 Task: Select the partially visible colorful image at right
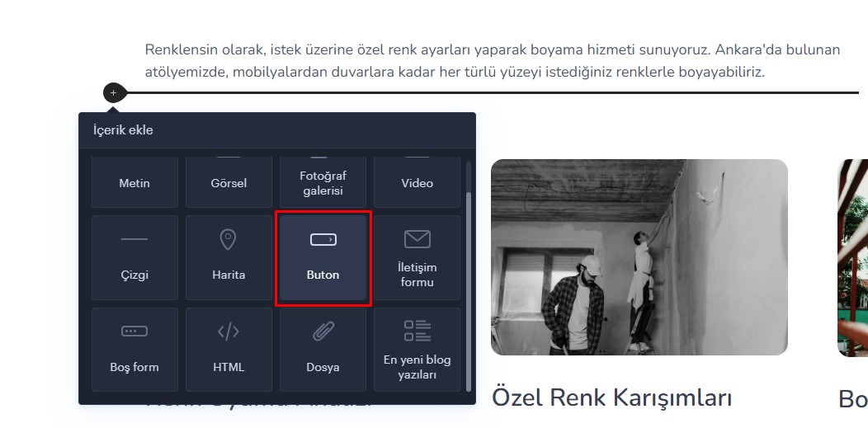[852, 257]
